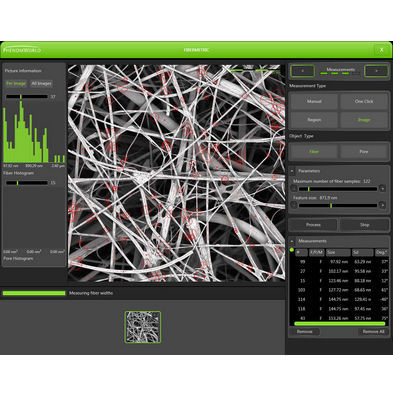The width and height of the screenshot is (393, 393).
Task: Select measurement row number 103
Action: (x=339, y=290)
